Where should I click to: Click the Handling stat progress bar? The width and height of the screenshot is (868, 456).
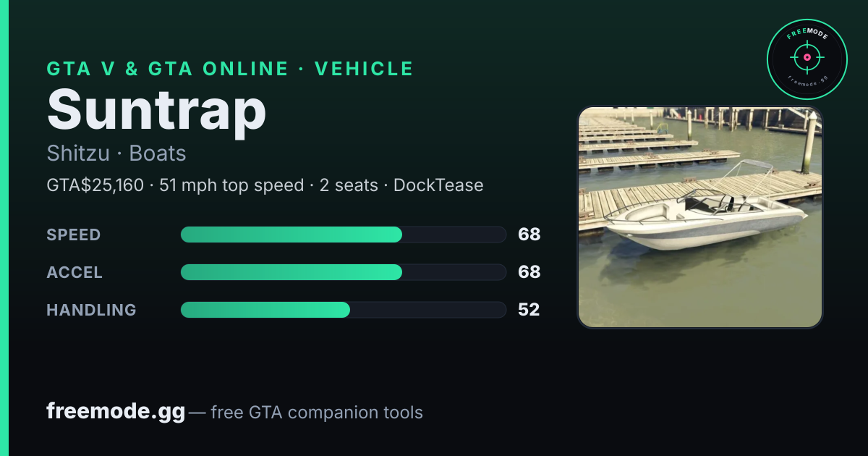tap(343, 310)
